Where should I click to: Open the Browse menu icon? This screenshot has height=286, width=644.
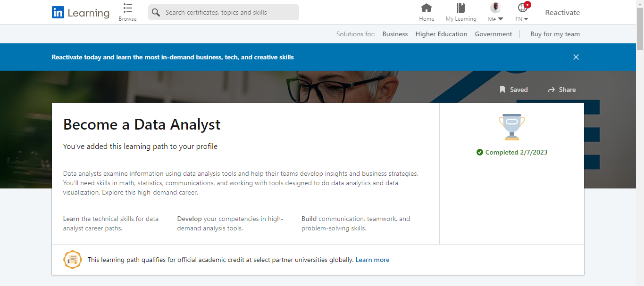(x=128, y=8)
